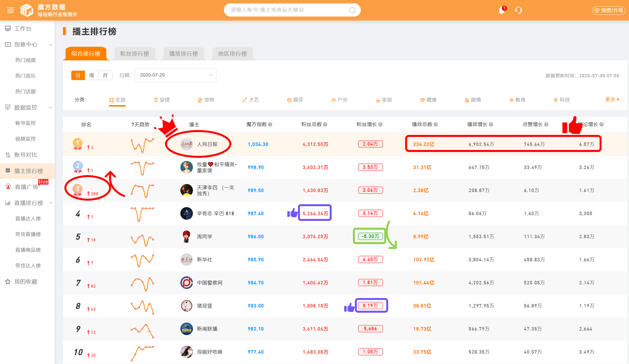
Task: Filter category by 穿搭
Action: click(162, 100)
